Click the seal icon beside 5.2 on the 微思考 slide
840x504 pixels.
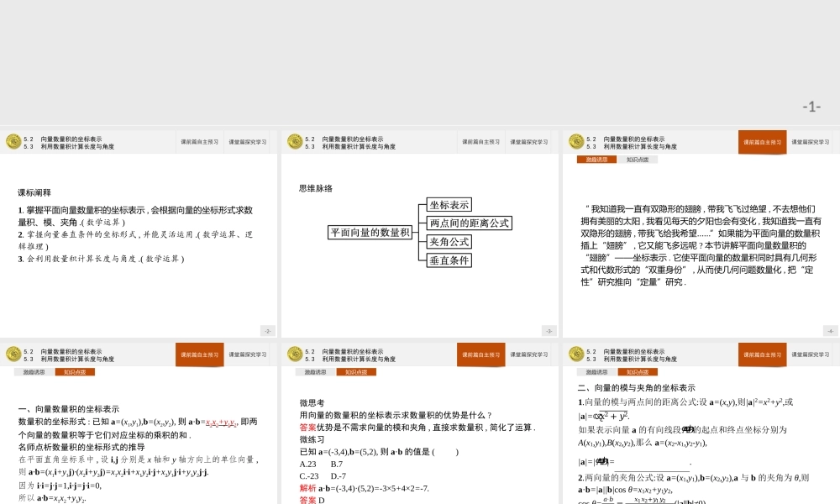pos(294,354)
